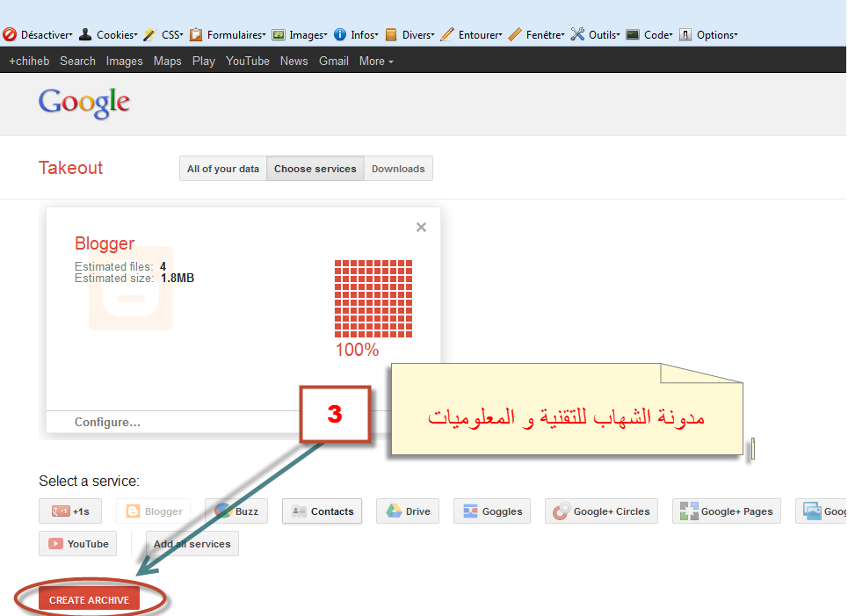This screenshot has width=848, height=616.
Task: Select the Choose services tab
Action: click(x=315, y=169)
